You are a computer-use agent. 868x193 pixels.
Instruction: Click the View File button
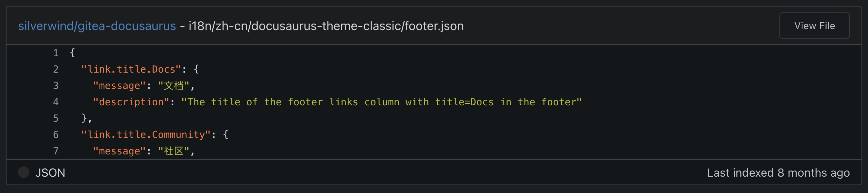pos(814,26)
